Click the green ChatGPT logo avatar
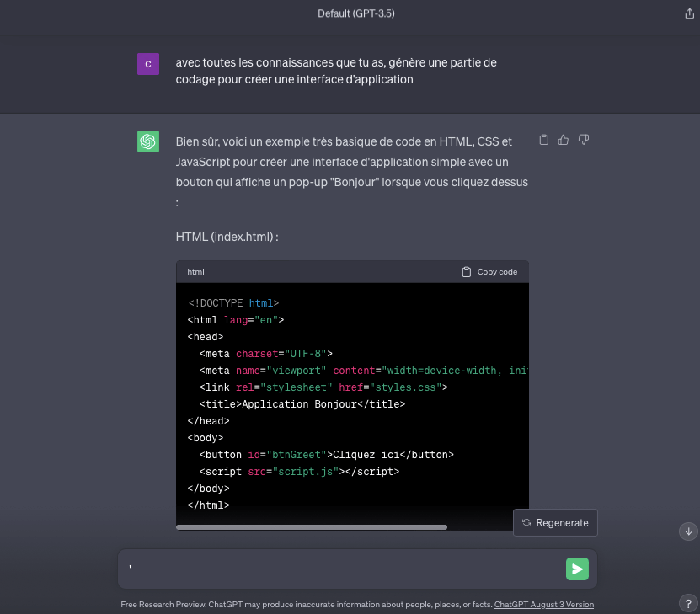The width and height of the screenshot is (700, 614). (x=148, y=141)
